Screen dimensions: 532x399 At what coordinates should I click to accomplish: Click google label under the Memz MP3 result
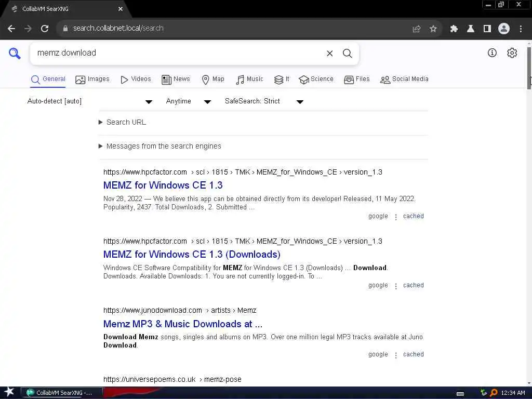click(x=378, y=354)
